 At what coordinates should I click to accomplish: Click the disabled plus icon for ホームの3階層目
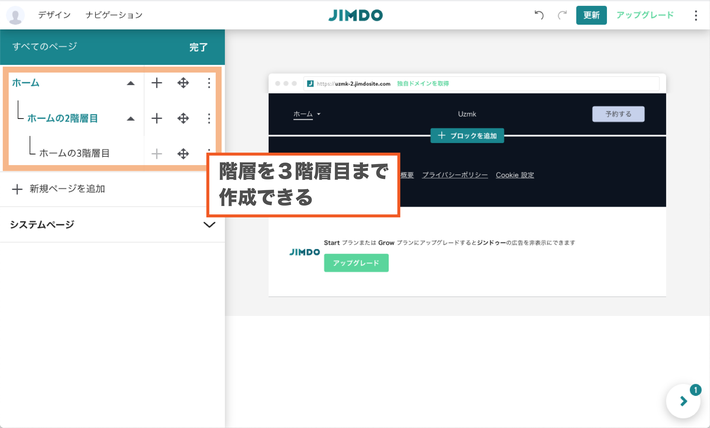tap(157, 154)
